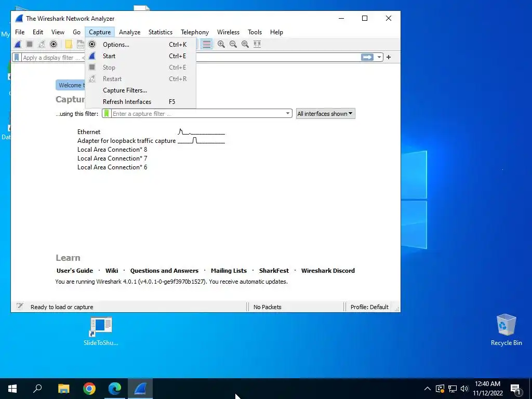Open the Questions and Answers link
This screenshot has height=399, width=532.
pyautogui.click(x=164, y=270)
